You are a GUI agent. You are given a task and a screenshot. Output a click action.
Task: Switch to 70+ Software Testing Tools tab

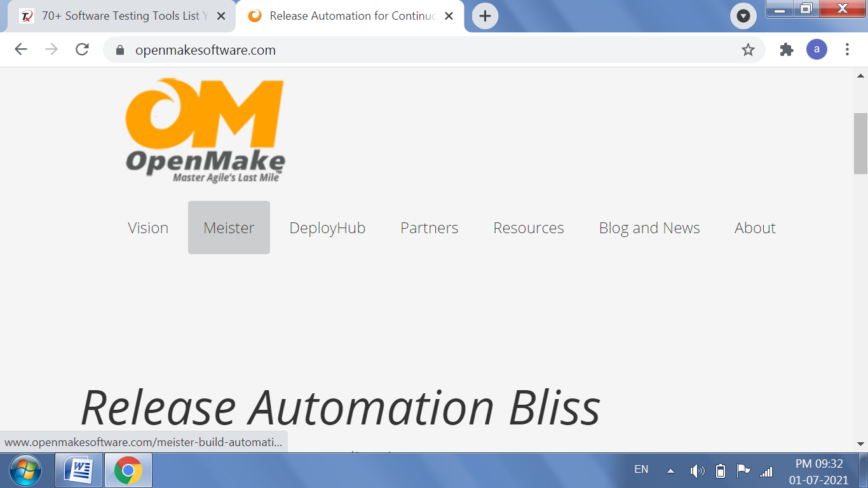click(121, 16)
